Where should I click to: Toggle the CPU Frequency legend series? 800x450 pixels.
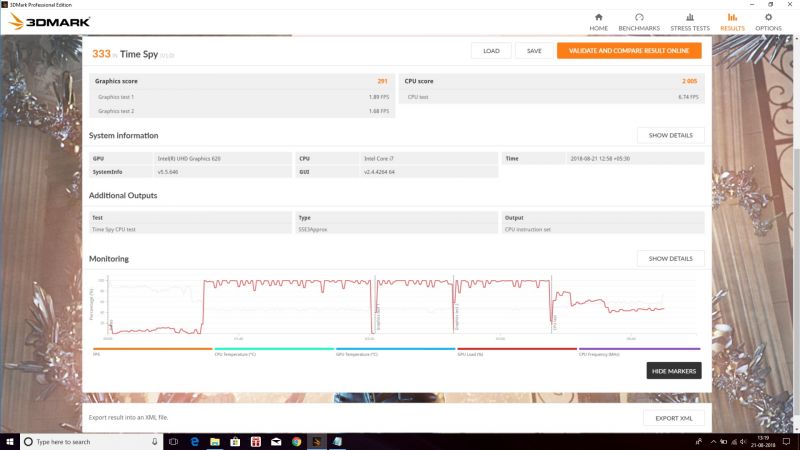point(639,352)
